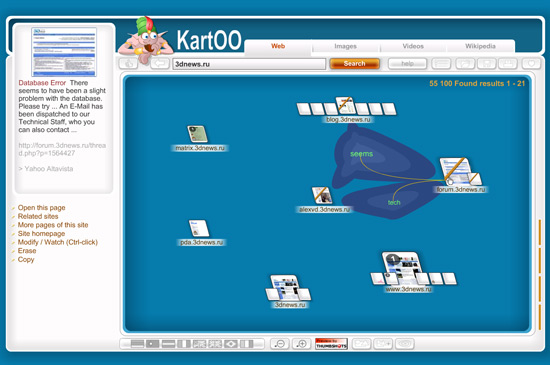Click the heart favorites icon
This screenshot has height=365, width=550.
click(531, 64)
